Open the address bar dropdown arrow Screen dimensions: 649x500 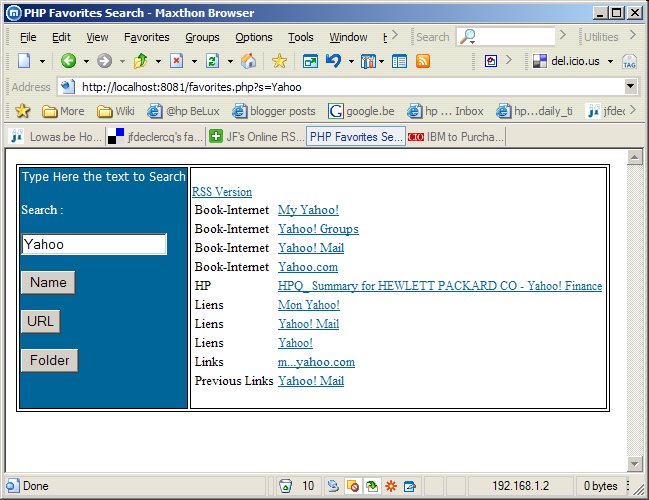[630, 87]
